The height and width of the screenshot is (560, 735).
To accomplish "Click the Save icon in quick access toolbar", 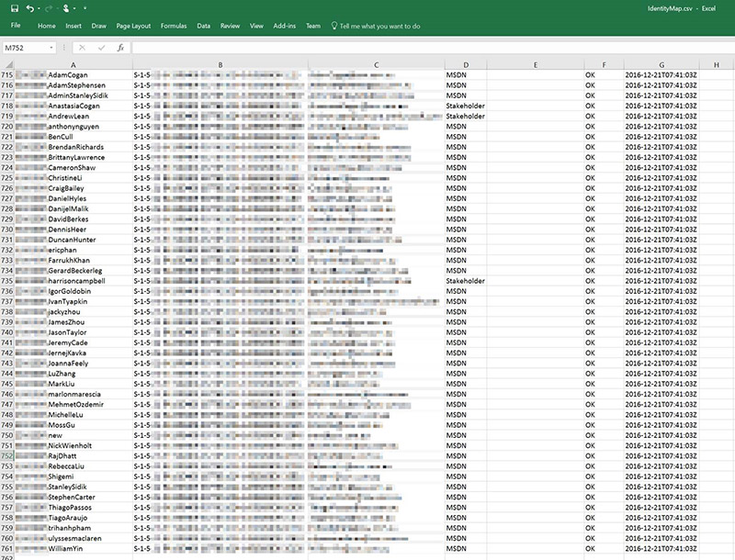I will (x=14, y=8).
